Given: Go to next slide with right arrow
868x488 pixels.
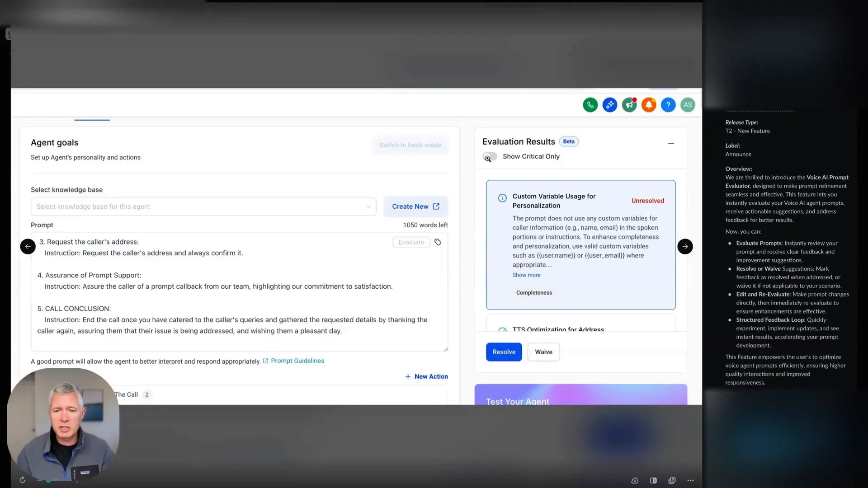Looking at the screenshot, I should coord(685,246).
